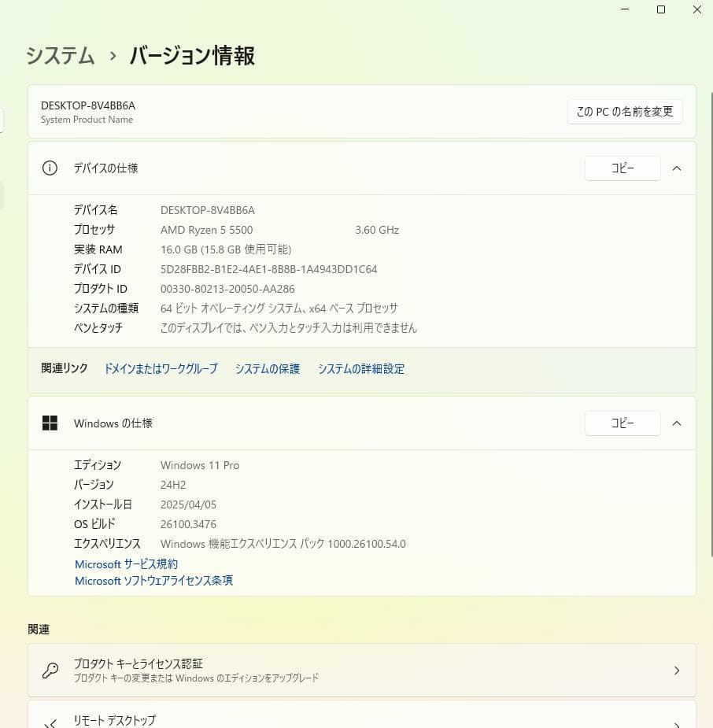Click the Windows logo icon in Windows の仕様
Screen dimensions: 713x728
50,423
